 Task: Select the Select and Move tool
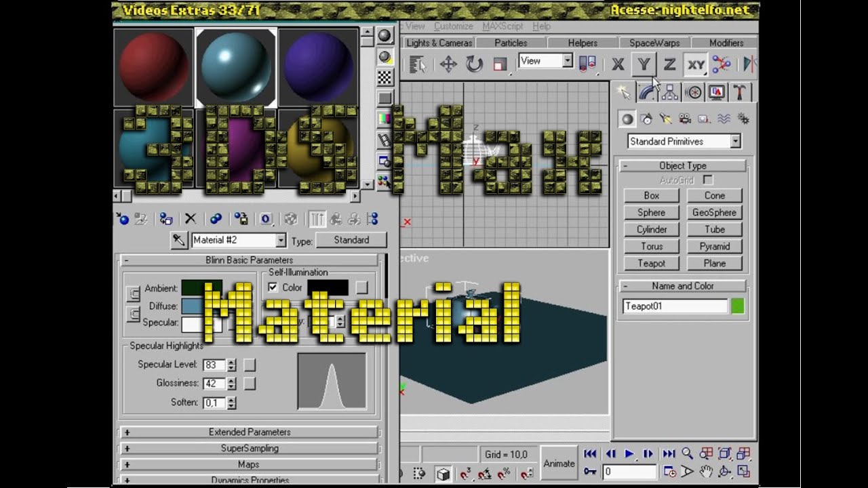[x=448, y=64]
